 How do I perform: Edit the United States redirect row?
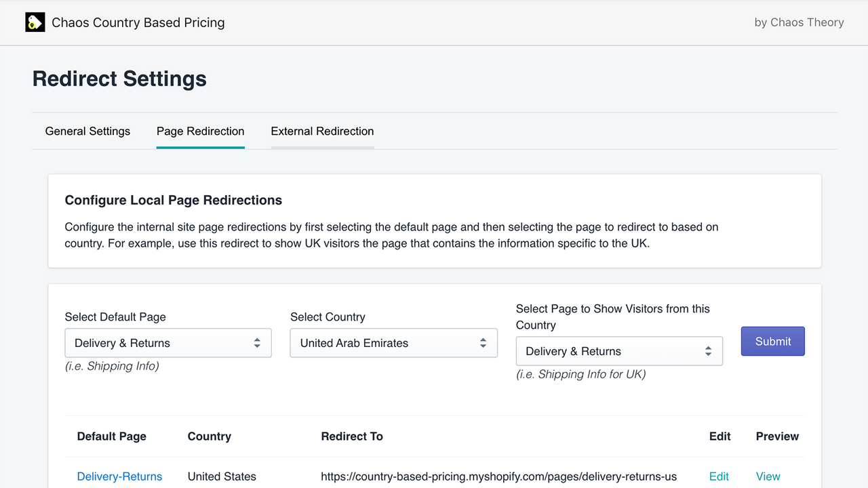pos(719,476)
